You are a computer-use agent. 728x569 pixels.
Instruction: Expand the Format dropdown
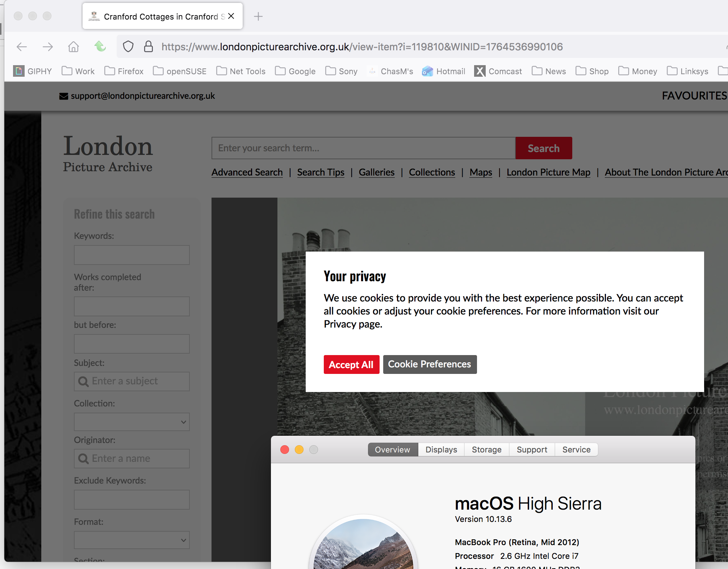[132, 540]
